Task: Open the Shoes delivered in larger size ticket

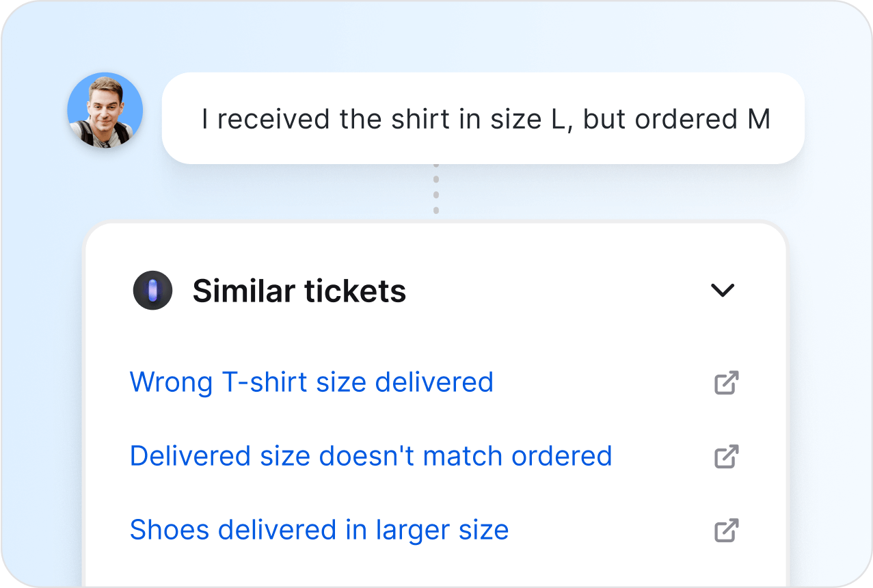Action: tap(320, 530)
